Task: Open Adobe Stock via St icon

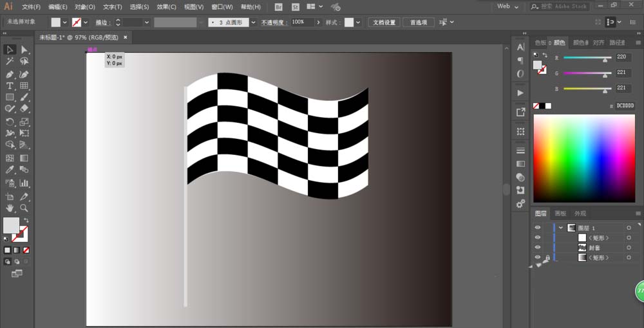Action: (296, 6)
